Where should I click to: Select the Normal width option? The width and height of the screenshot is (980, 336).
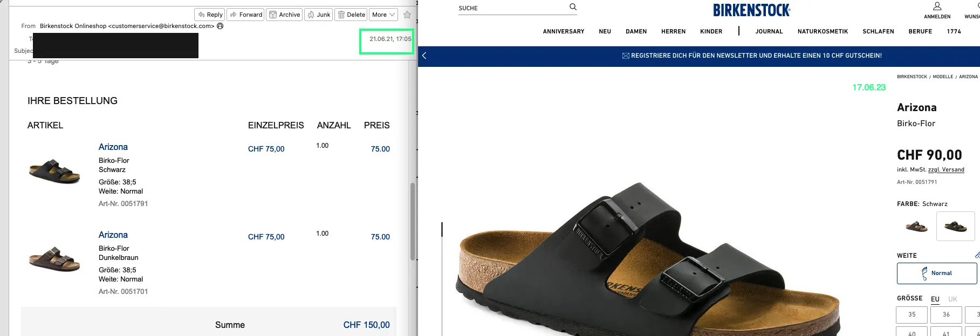[x=937, y=273]
